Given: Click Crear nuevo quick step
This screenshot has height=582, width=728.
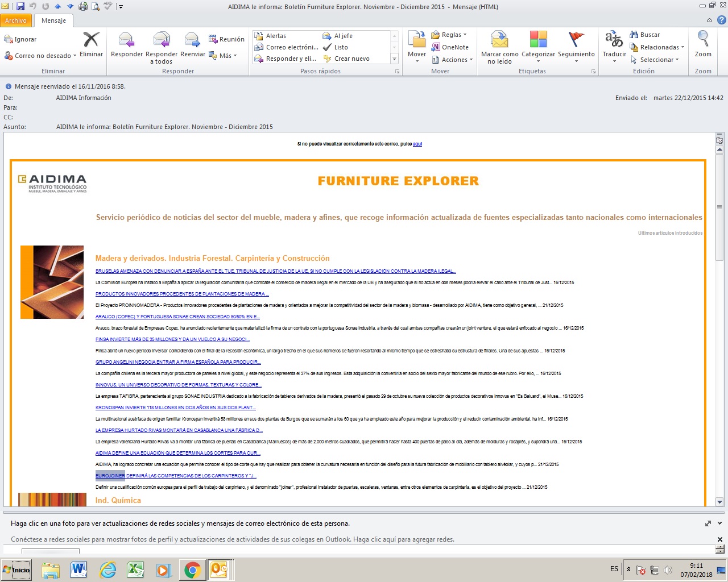Looking at the screenshot, I should (346, 59).
